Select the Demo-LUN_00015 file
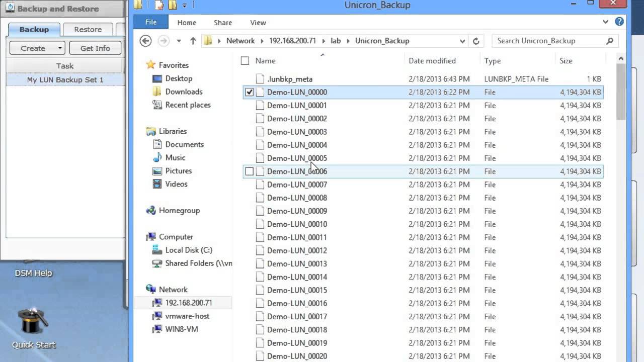Screen dimensions: 644x362 tap(297, 290)
